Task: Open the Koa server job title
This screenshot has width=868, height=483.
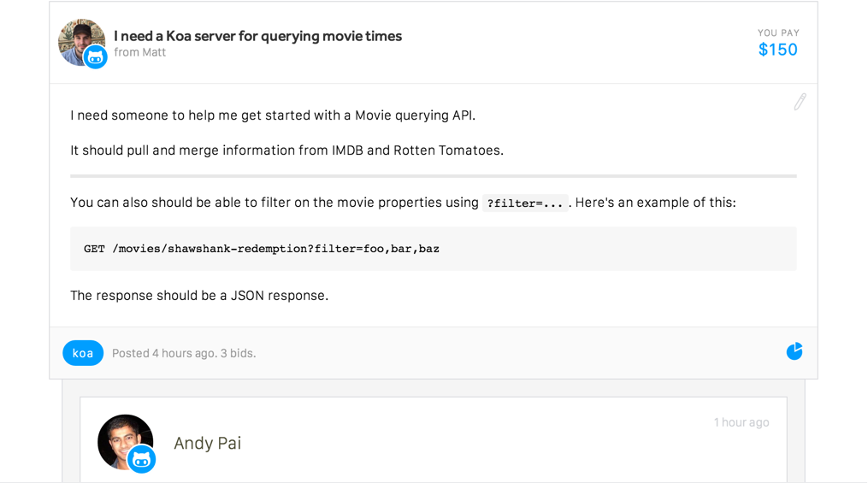Action: (x=257, y=36)
